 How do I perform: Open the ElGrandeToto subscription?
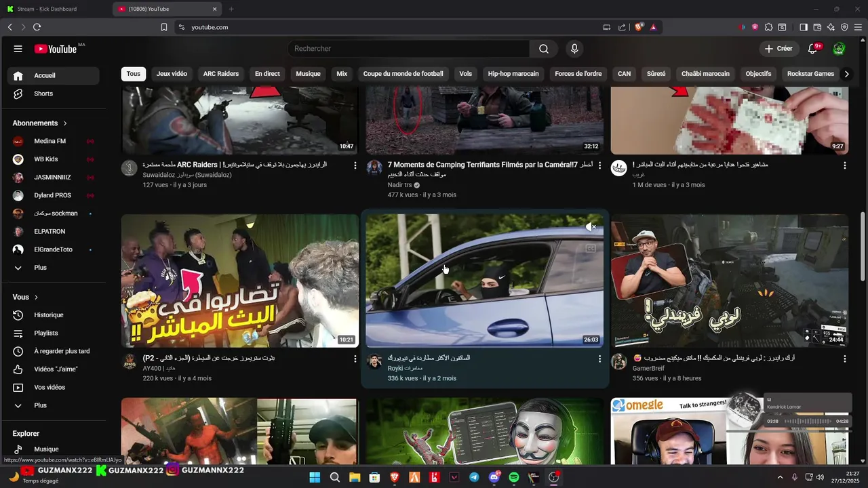(53, 249)
